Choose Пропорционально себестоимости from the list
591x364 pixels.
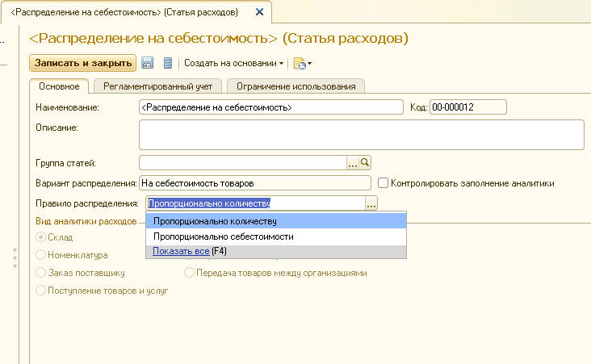point(276,236)
